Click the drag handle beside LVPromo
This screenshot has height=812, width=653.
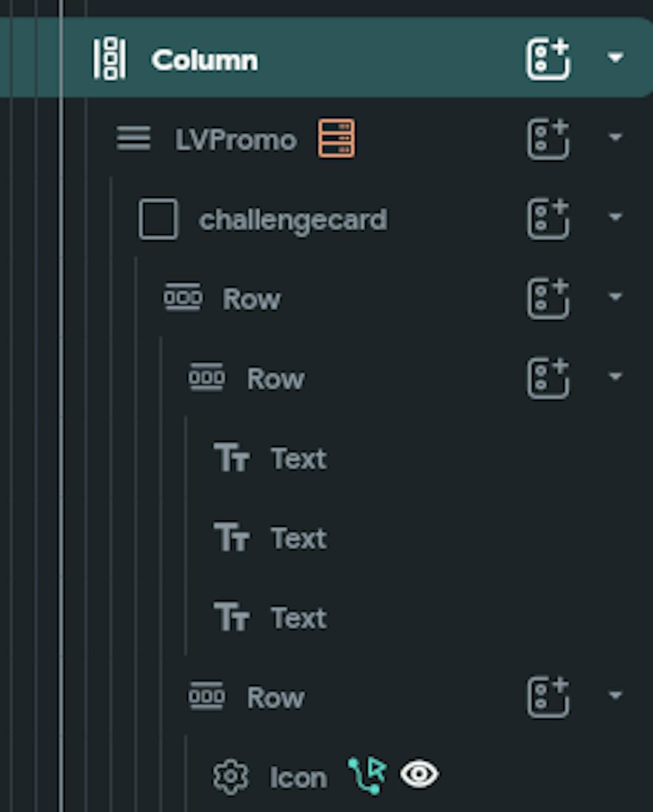point(133,139)
